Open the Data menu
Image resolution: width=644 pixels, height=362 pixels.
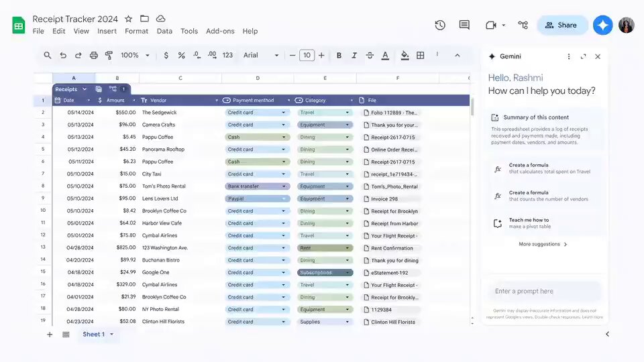[x=164, y=32]
